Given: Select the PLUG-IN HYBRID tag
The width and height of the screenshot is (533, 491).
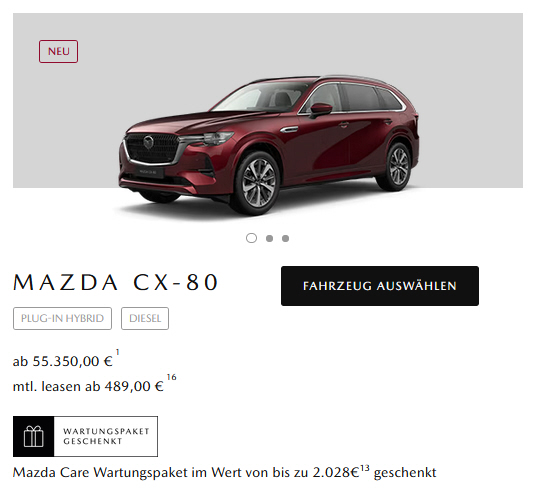Looking at the screenshot, I should pos(62,319).
